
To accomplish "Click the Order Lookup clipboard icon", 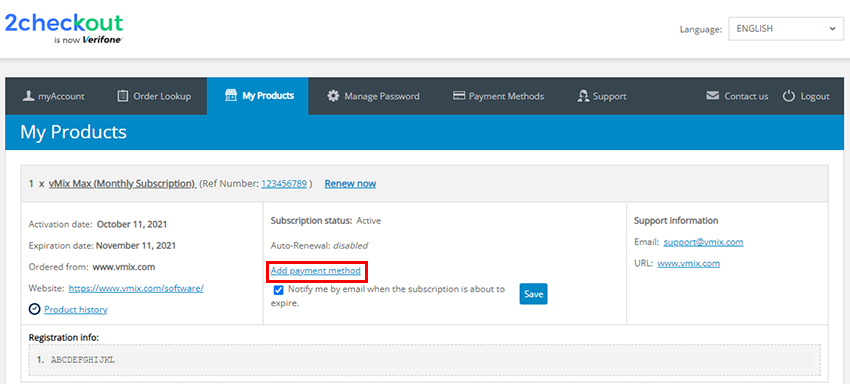I will (x=123, y=96).
